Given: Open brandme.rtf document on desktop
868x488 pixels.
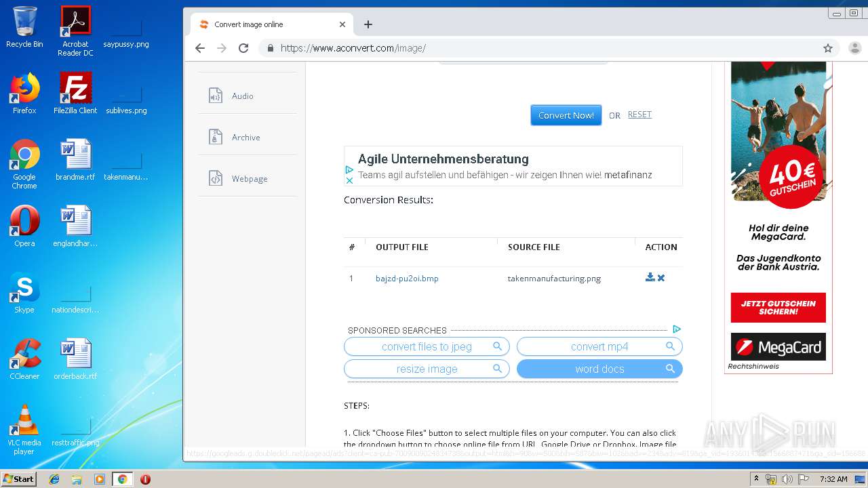Looking at the screenshot, I should pyautogui.click(x=75, y=160).
